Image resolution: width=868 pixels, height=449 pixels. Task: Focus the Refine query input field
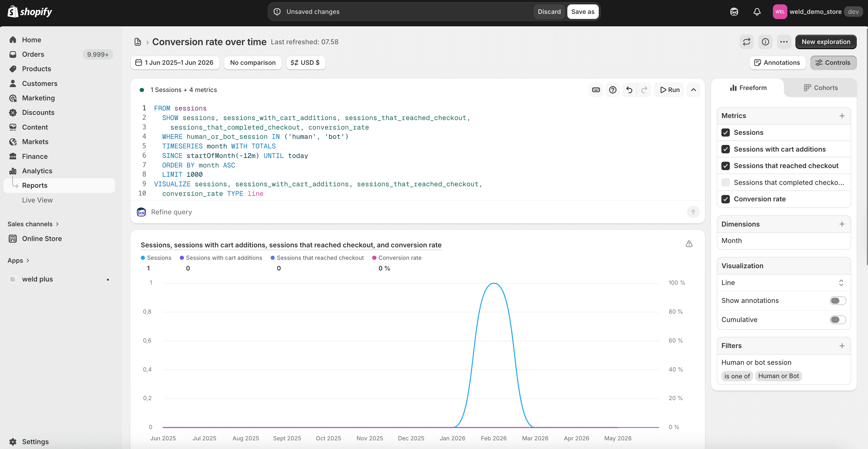coord(416,212)
